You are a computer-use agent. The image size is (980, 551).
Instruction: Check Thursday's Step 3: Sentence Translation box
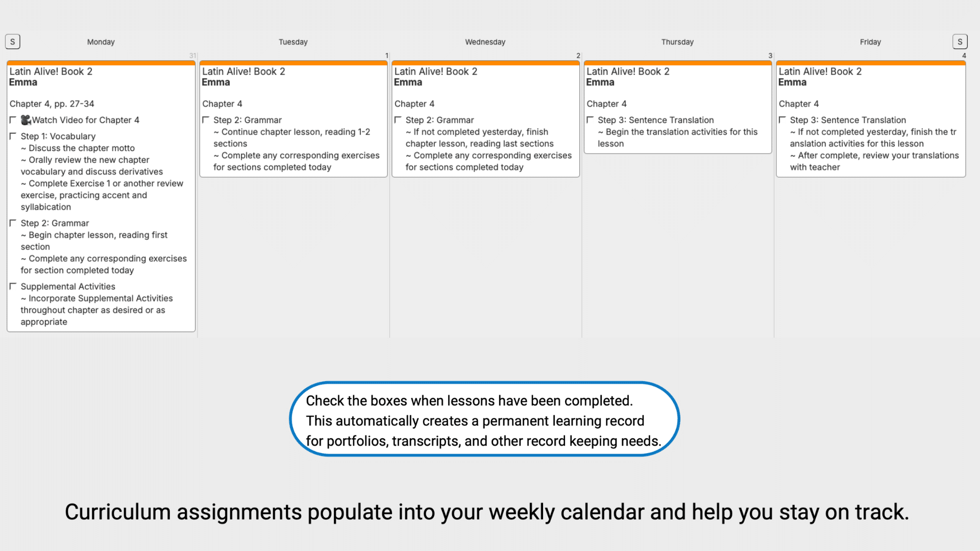590,120
